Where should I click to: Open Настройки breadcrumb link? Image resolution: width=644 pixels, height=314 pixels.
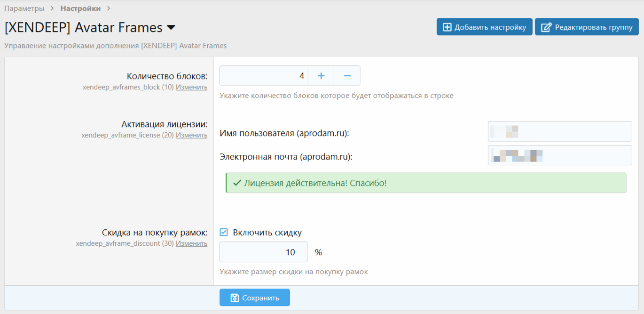pos(80,8)
